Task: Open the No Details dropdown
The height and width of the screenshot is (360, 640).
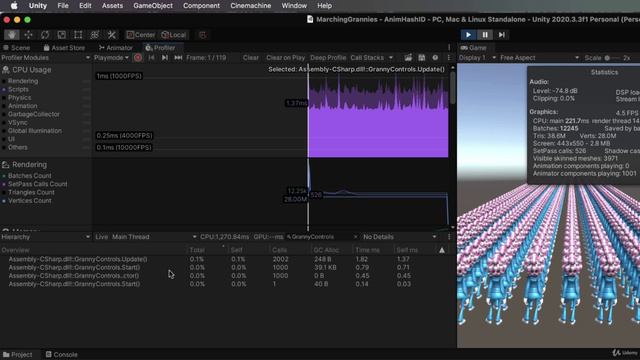Action: tap(400, 237)
